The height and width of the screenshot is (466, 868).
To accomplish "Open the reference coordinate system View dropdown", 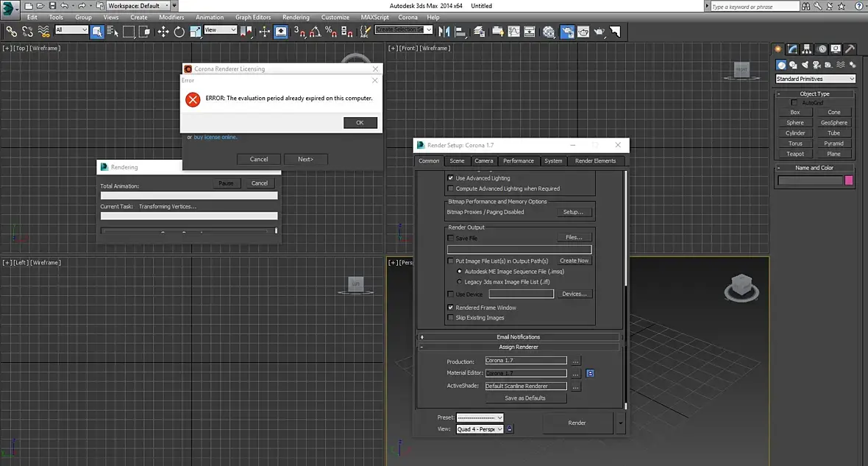I will coord(221,30).
